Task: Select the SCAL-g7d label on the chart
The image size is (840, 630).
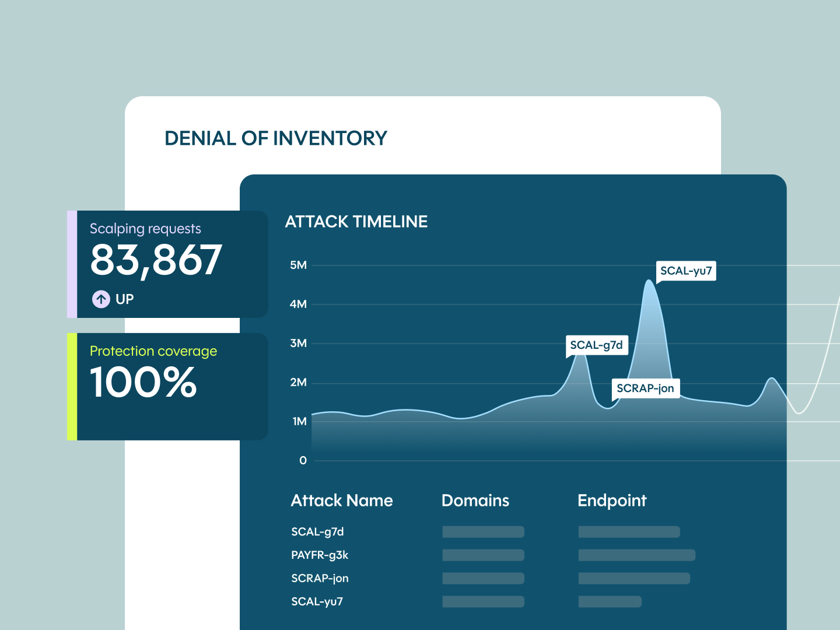Action: coord(596,345)
